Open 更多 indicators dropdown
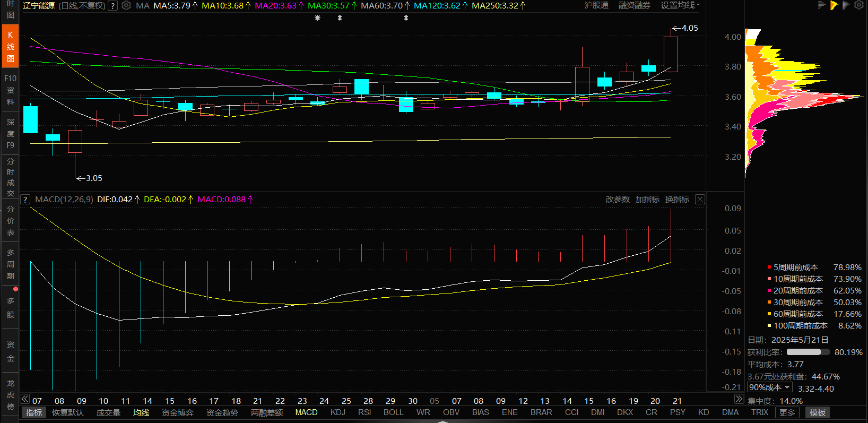This screenshot has height=423, width=868. tap(787, 412)
